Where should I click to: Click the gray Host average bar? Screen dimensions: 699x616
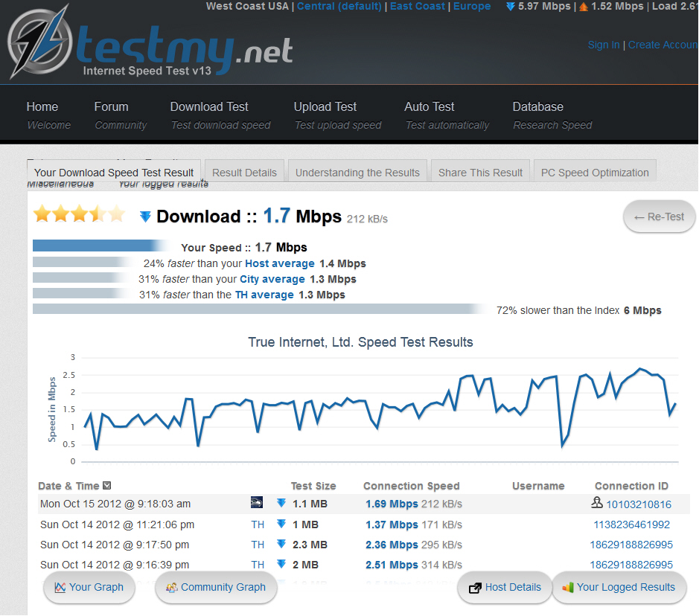click(x=82, y=262)
